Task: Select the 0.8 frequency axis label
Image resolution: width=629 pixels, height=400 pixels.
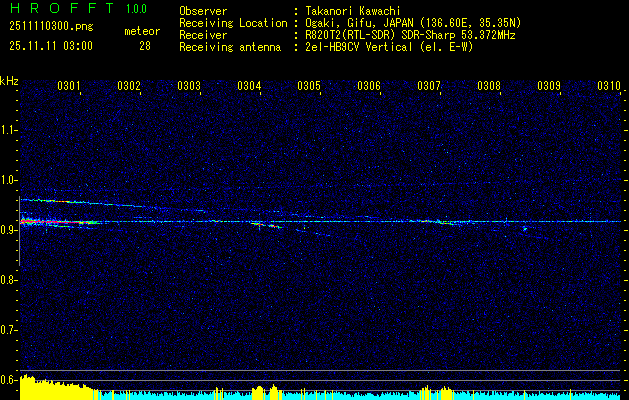Action: point(9,280)
